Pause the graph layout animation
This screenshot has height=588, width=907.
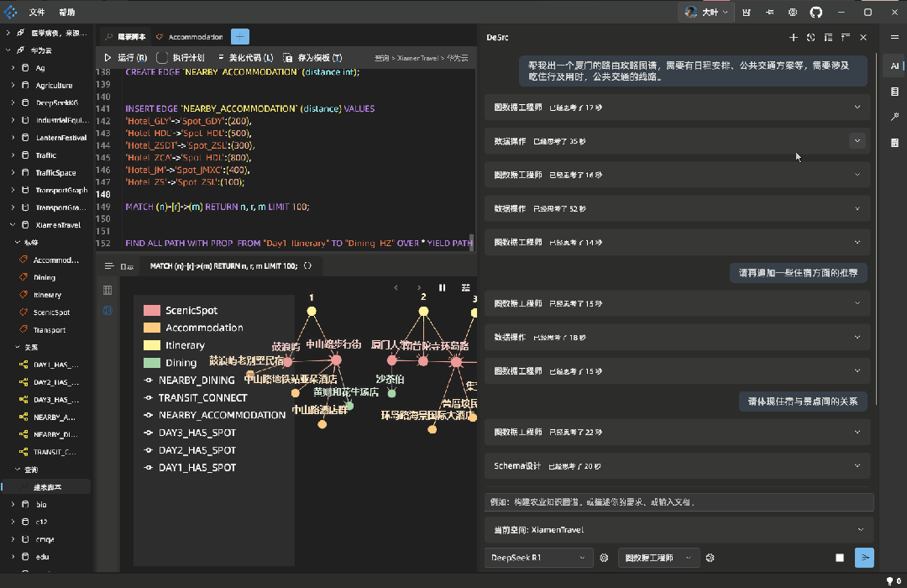coord(443,288)
